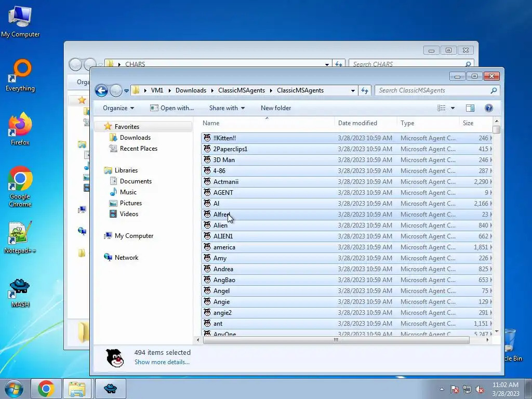Screen dimensions: 532x399
Task: Click VM1 in the address breadcrumb
Action: [157, 90]
